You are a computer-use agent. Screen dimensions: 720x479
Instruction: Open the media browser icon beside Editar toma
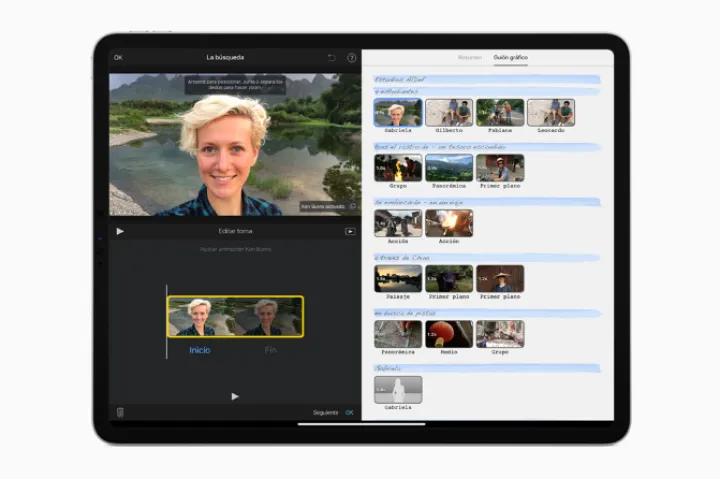[350, 231]
